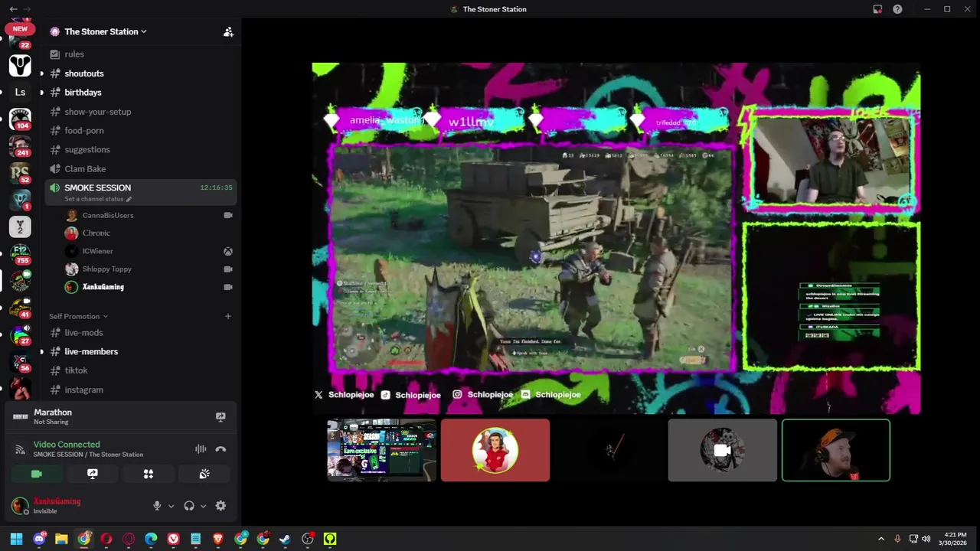This screenshot has height=551, width=980.
Task: Select ICWiener in the voice member list
Action: pos(97,251)
